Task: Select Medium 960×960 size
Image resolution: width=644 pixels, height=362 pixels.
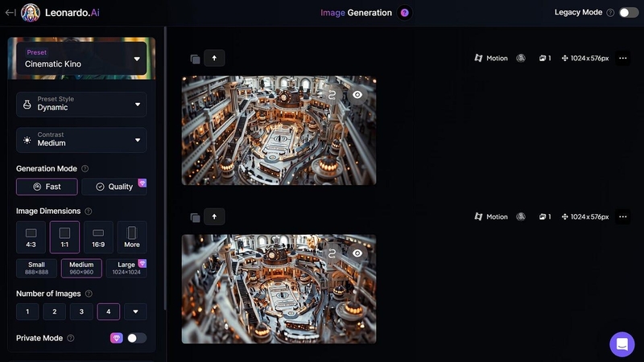Action: pos(81,269)
